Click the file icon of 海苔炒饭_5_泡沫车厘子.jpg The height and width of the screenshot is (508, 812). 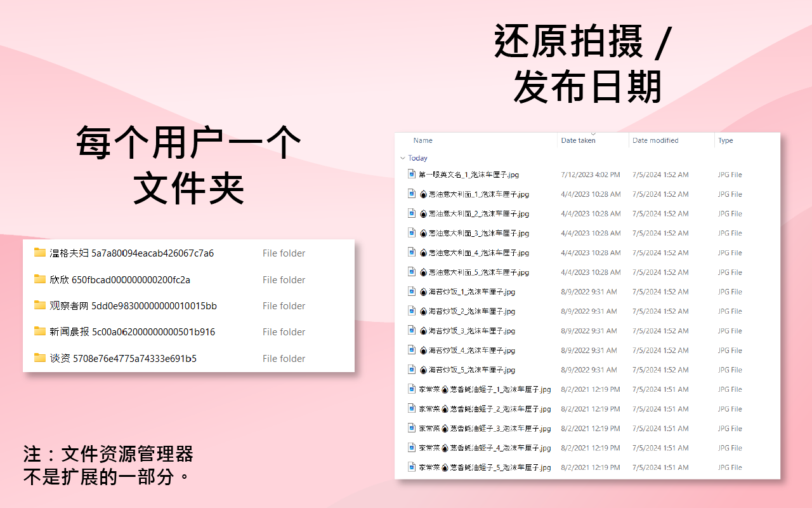pos(411,370)
